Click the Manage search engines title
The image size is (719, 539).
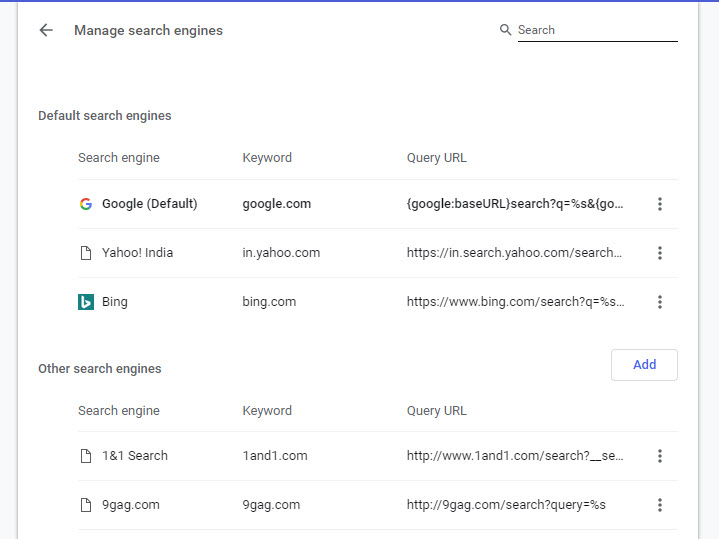pos(149,30)
